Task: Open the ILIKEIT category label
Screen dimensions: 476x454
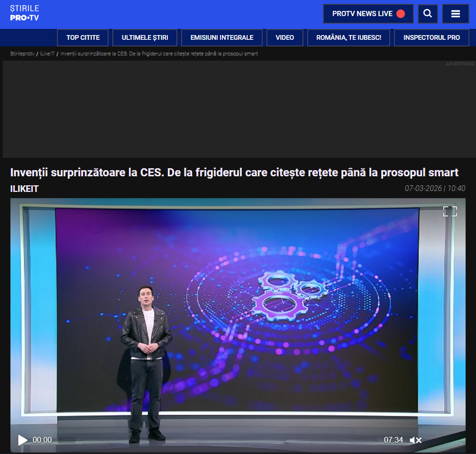Action: click(24, 189)
